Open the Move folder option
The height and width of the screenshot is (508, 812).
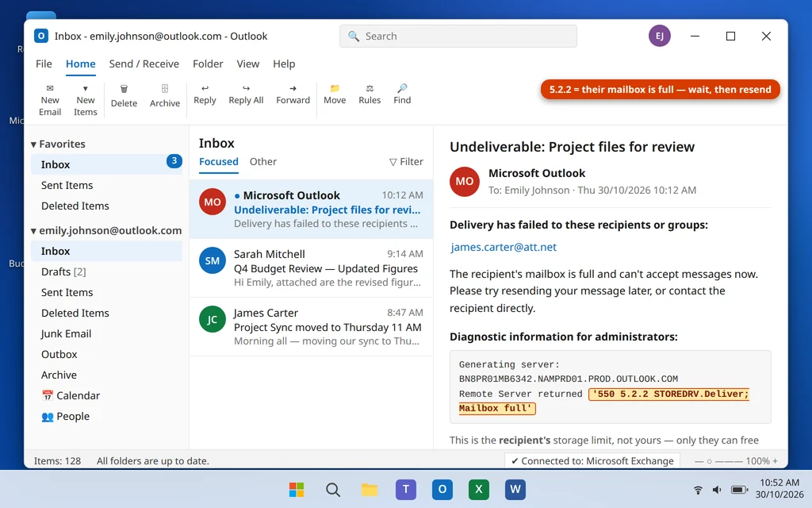tap(335, 95)
